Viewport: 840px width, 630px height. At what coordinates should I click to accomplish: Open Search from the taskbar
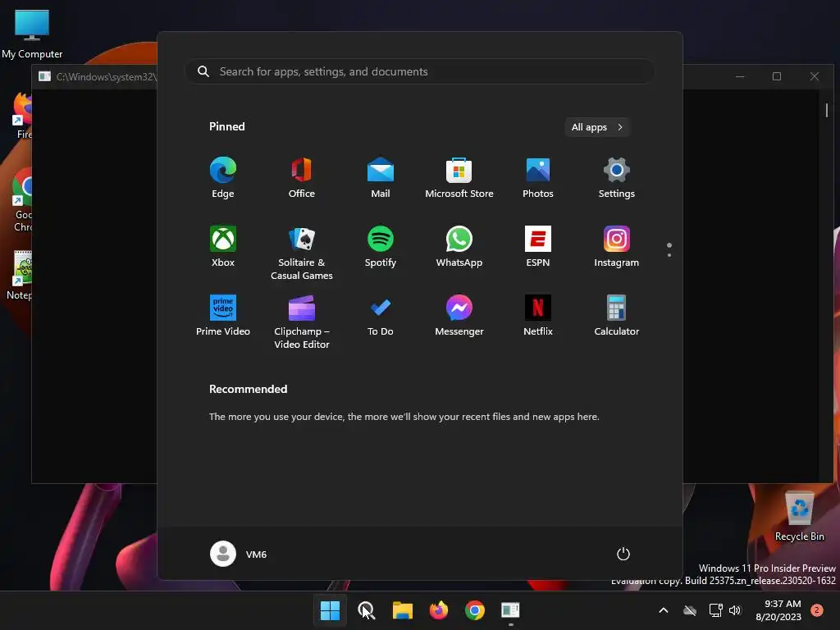tap(367, 610)
